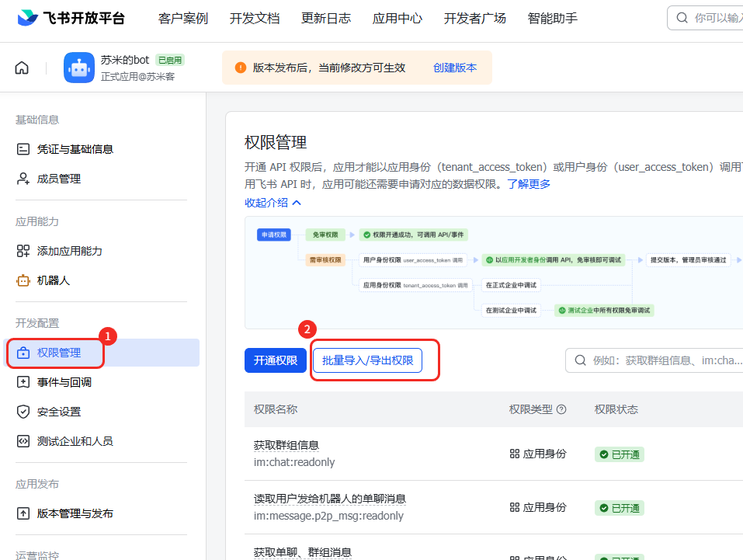
Task: Click the help icon beside 权限类型
Action: click(x=561, y=409)
